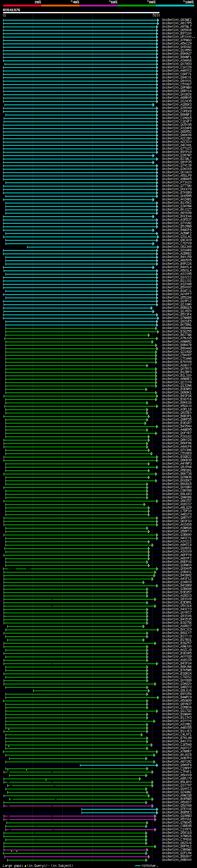Select the text UniRef100_Q94C01

(177, 78)
